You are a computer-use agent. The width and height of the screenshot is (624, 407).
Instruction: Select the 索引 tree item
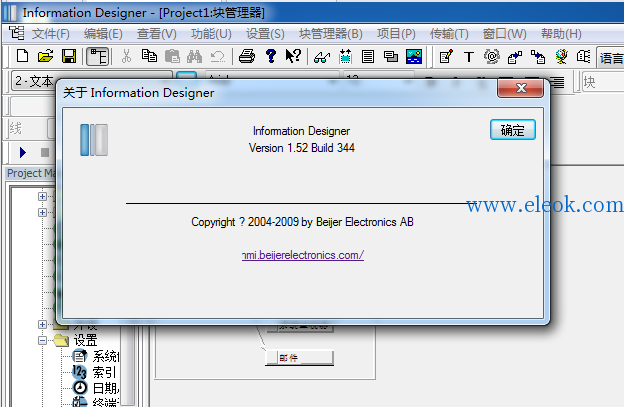click(x=104, y=372)
